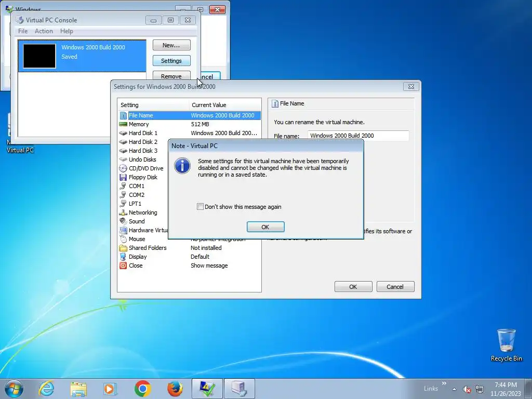
Task: Click the blue information icon in Note dialog
Action: (x=182, y=166)
